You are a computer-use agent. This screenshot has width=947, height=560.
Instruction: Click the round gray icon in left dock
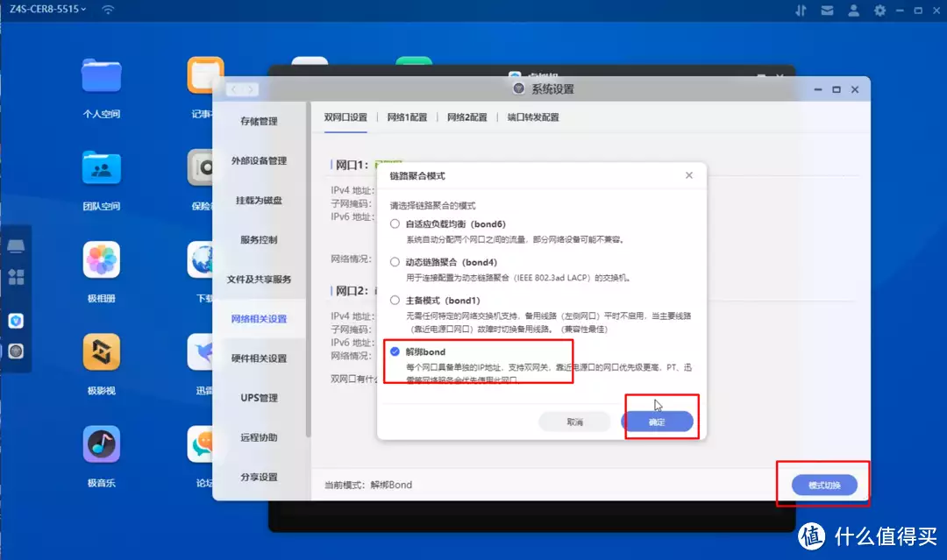coord(17,351)
